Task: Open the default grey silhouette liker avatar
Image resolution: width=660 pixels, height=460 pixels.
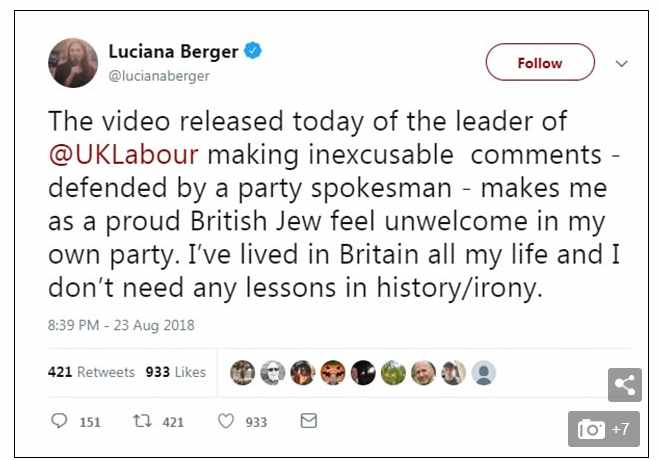Action: pyautogui.click(x=484, y=373)
